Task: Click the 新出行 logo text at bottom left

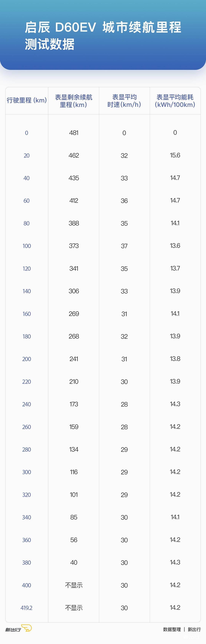Action: (13, 629)
